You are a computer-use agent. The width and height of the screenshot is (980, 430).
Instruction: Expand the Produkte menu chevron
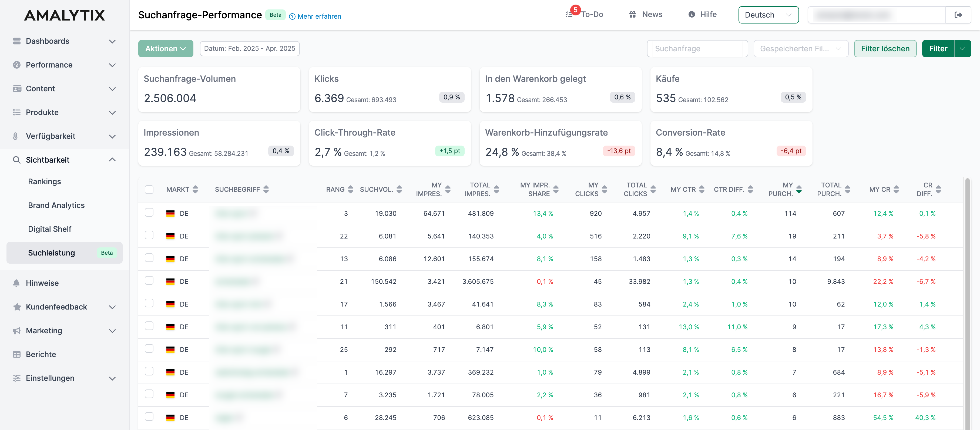coord(112,113)
